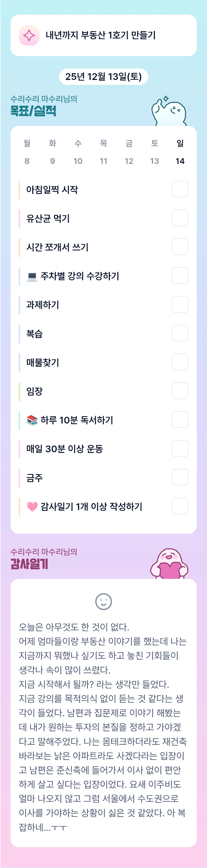Open the 내년까지 부동산 1호기 만들기 goal card

point(103,35)
